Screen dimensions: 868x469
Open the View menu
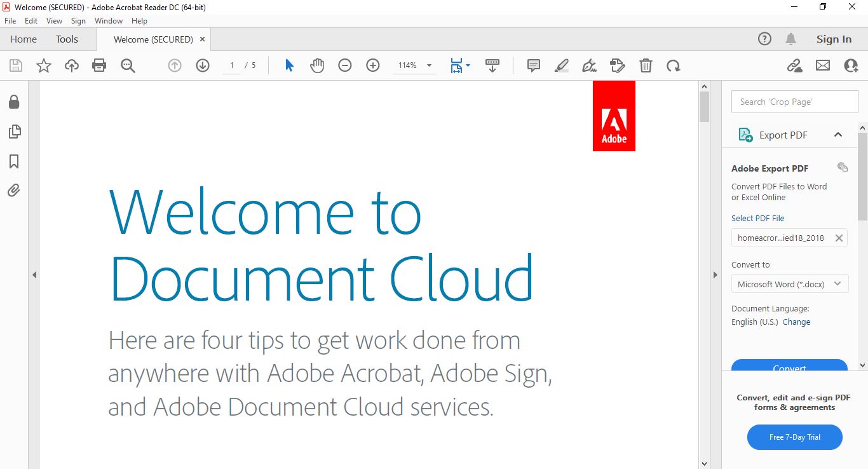pos(54,21)
